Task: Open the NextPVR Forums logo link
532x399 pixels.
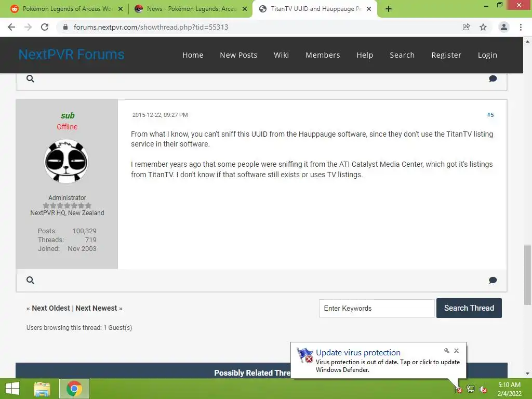Action: point(71,55)
